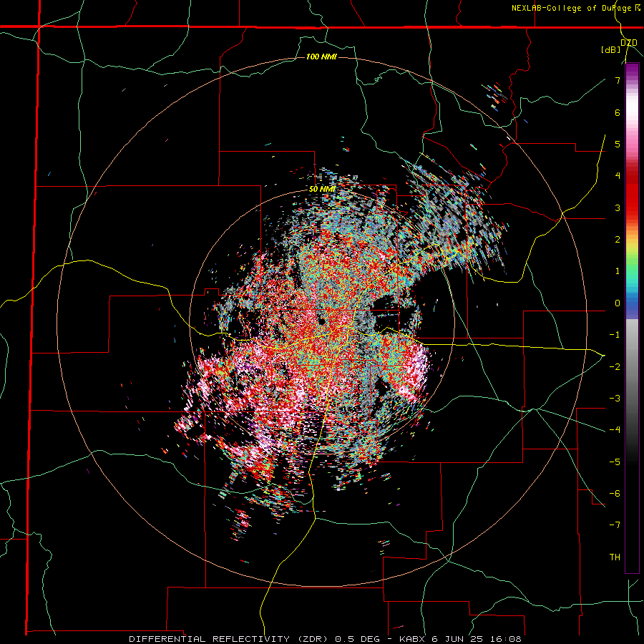
Task: Click the [dB] unit label
Action: coord(611,49)
